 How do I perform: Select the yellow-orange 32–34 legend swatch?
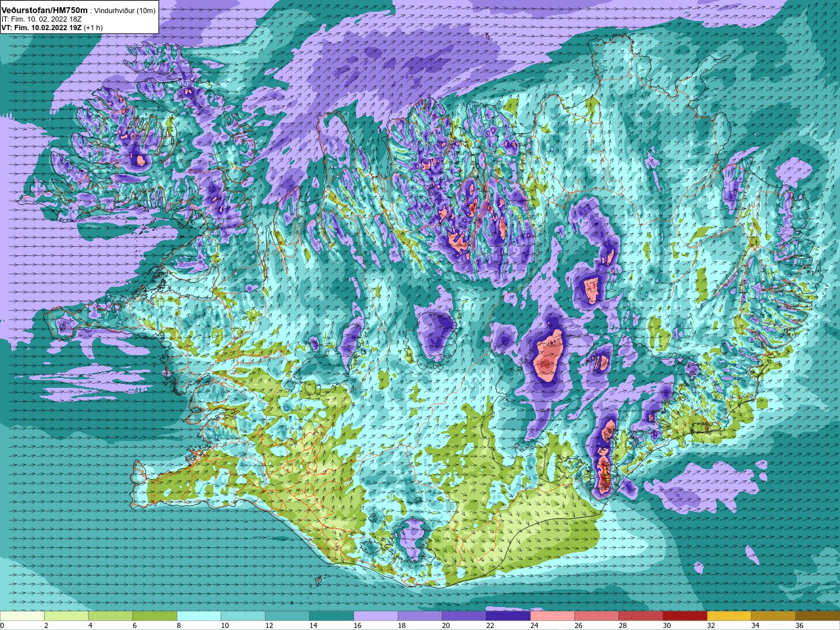click(x=729, y=616)
